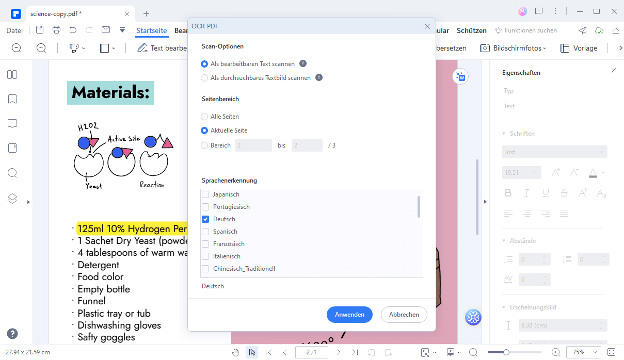Image resolution: width=624 pixels, height=360 pixels.
Task: Open the search panel in sidebar
Action: coord(12,173)
